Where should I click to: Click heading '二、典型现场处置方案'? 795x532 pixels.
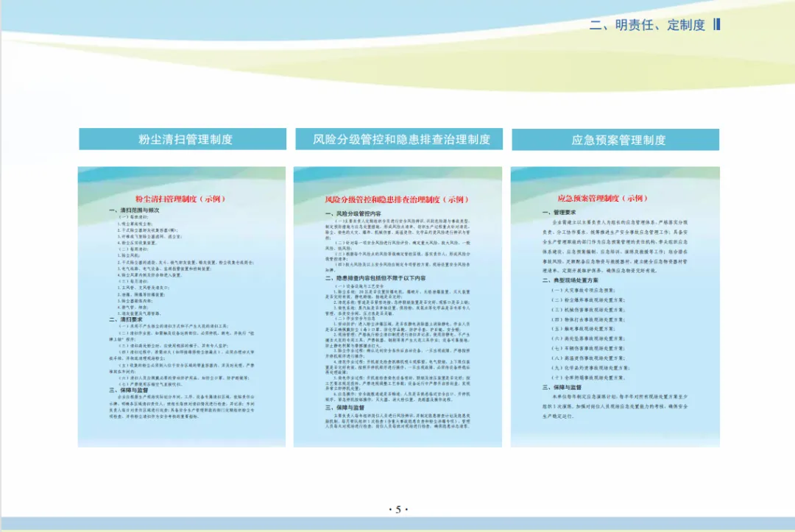570,280
